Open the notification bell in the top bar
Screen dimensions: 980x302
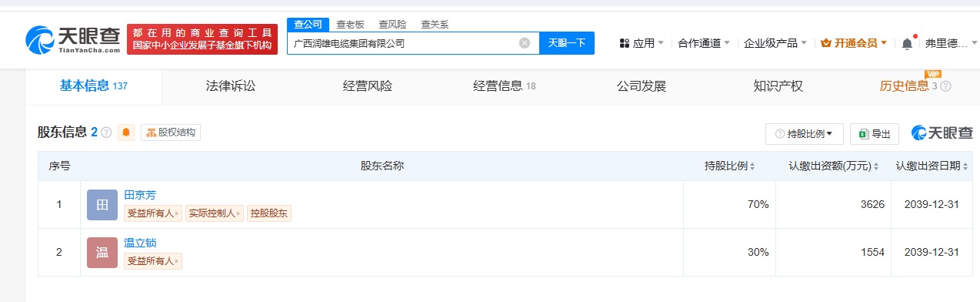pyautogui.click(x=907, y=43)
